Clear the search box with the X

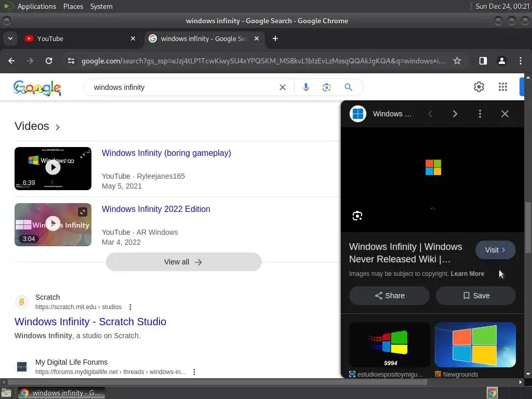click(x=282, y=87)
